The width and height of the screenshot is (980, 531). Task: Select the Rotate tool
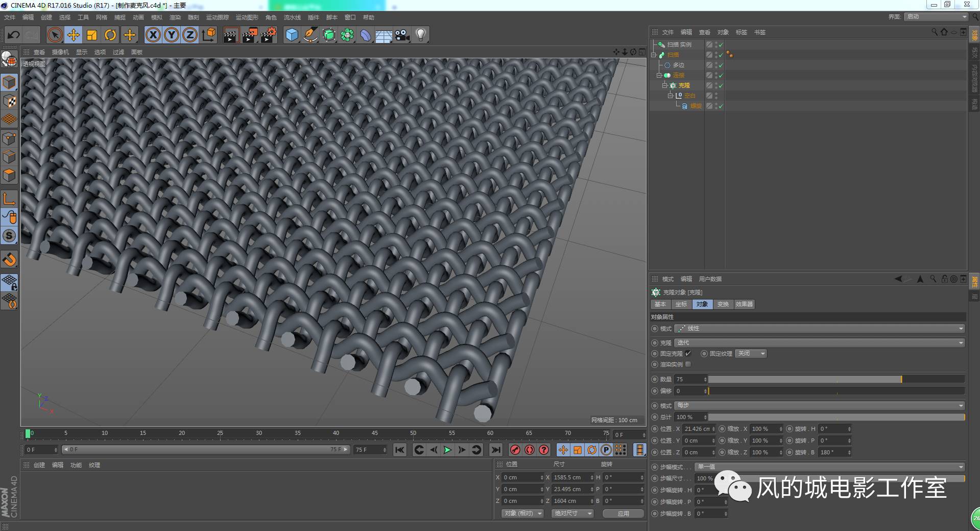[x=111, y=35]
